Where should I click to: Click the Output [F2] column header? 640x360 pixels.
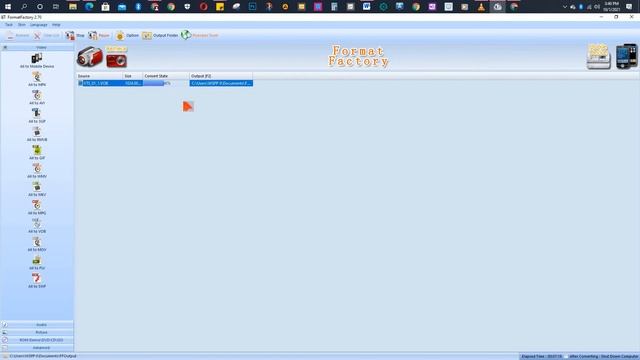(x=221, y=76)
